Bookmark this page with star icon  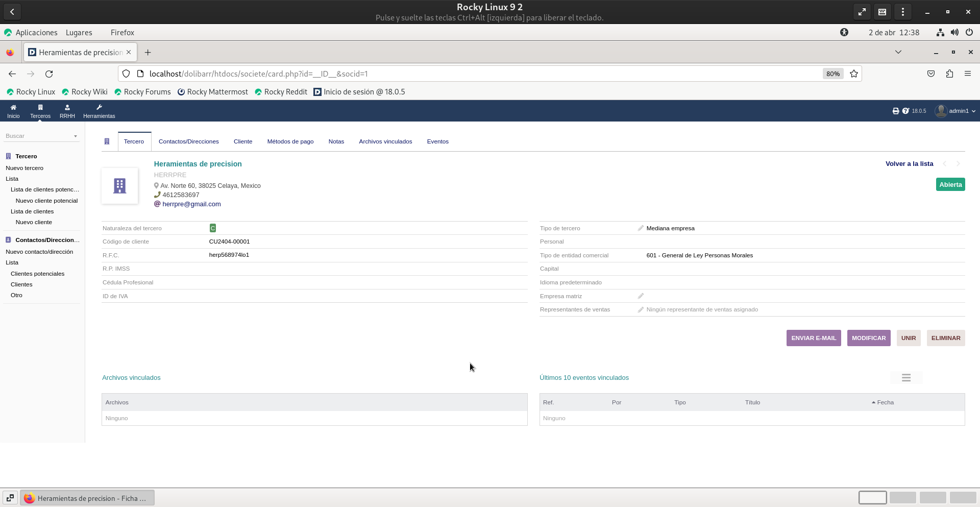[854, 74]
